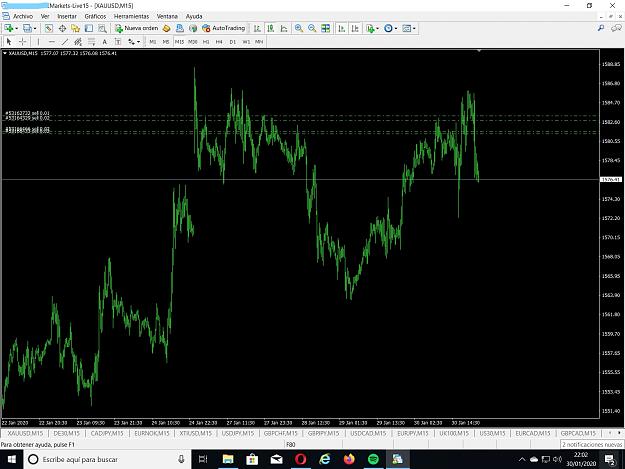
Task: Toggle the Terminal window icon
Action: 89,28
